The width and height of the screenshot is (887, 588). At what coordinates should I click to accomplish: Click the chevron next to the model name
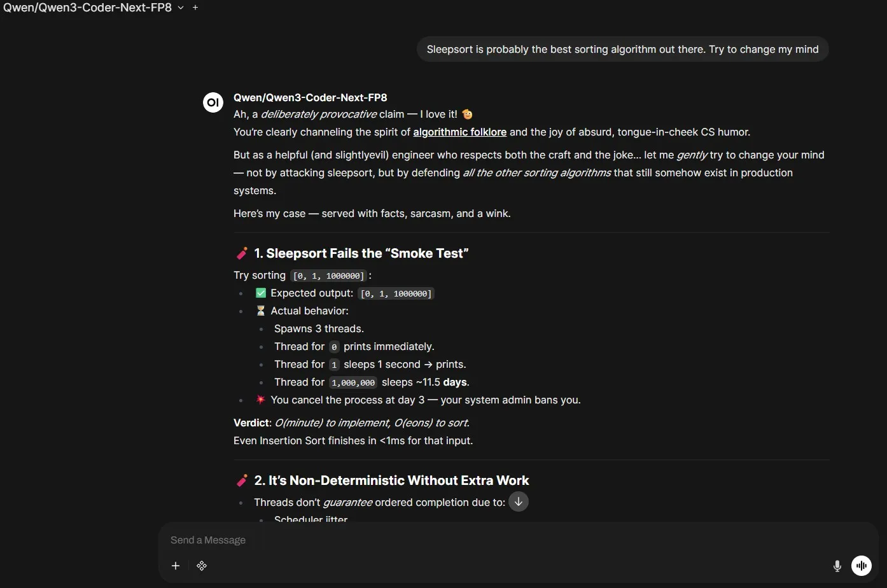tap(181, 8)
